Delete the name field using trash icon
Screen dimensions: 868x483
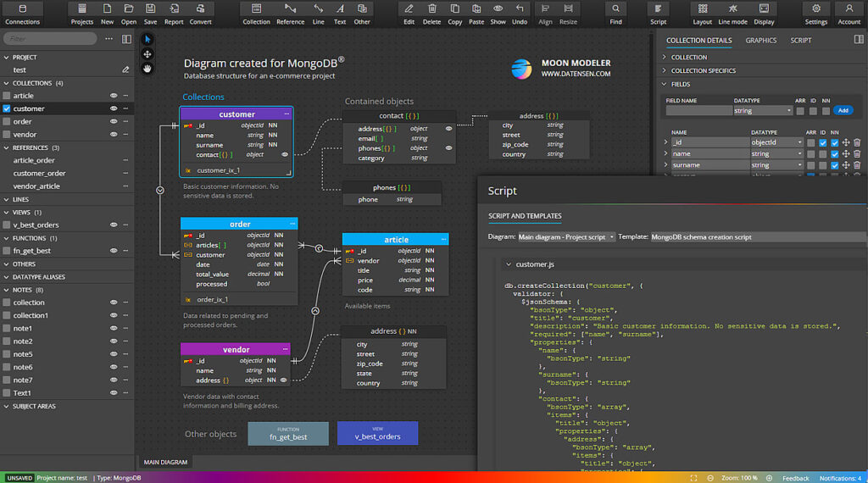click(x=857, y=154)
